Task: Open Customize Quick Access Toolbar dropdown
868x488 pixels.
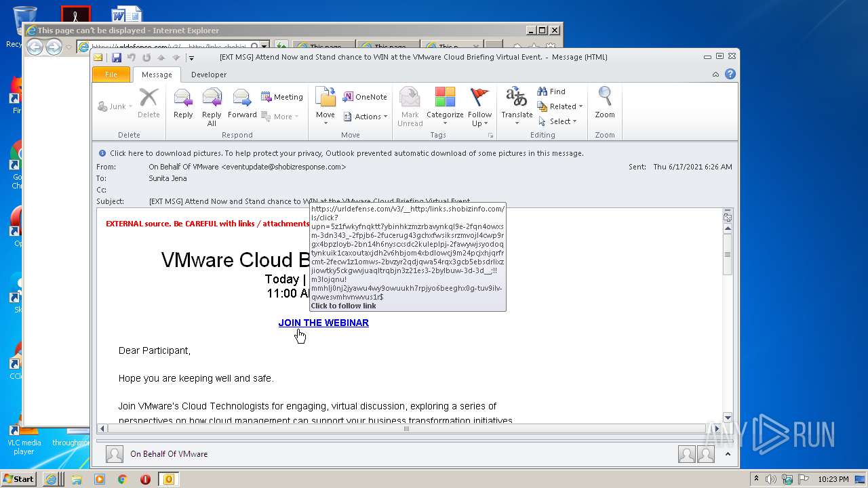Action: click(x=191, y=58)
